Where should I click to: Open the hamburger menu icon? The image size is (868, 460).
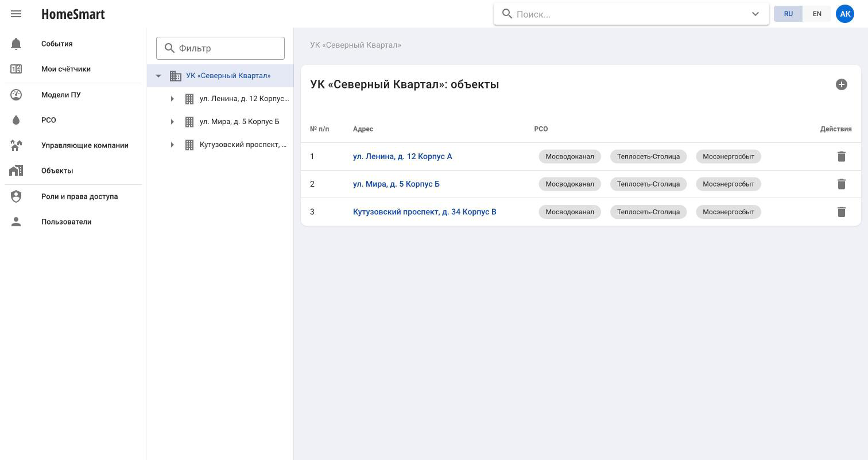tap(16, 14)
